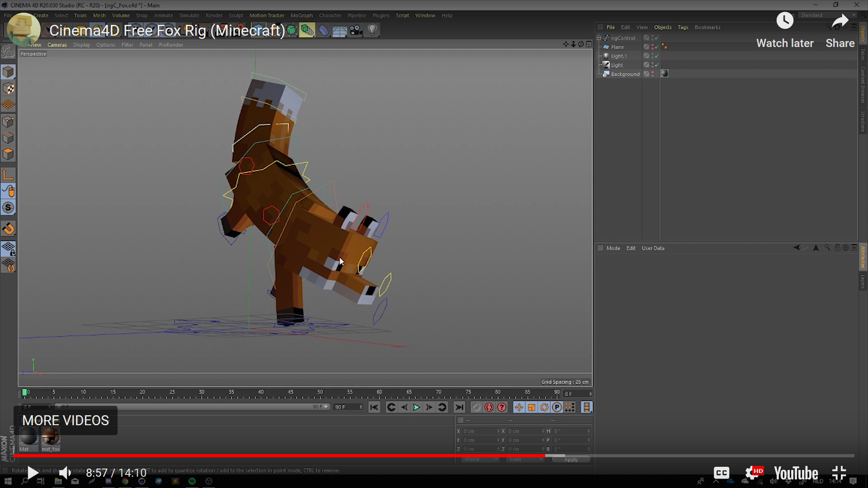
Task: Click the 90 F end-frame stepper arrows
Action: point(361,407)
